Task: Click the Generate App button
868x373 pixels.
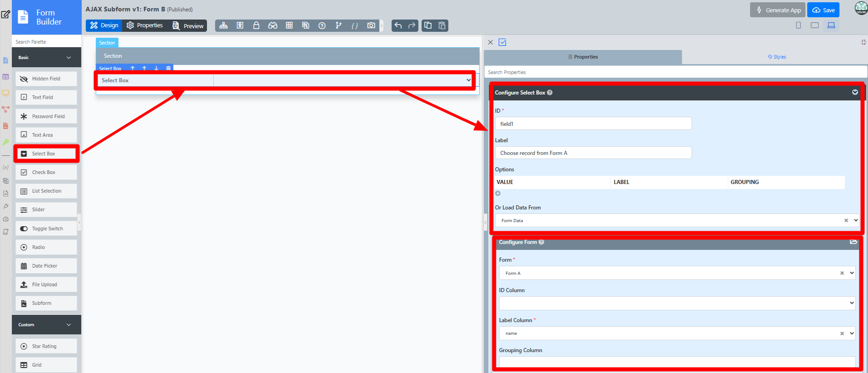Action: tap(778, 10)
